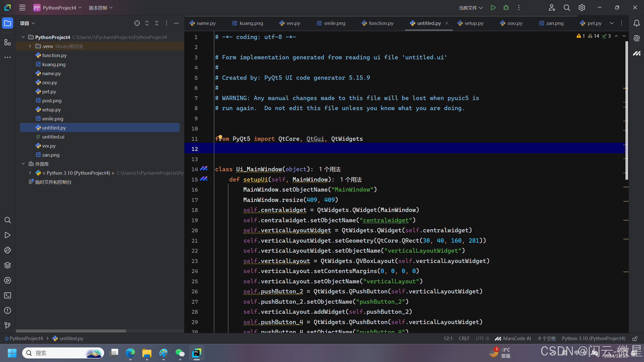
Task: Open the 当前文件 run configuration dropdown
Action: [470, 8]
